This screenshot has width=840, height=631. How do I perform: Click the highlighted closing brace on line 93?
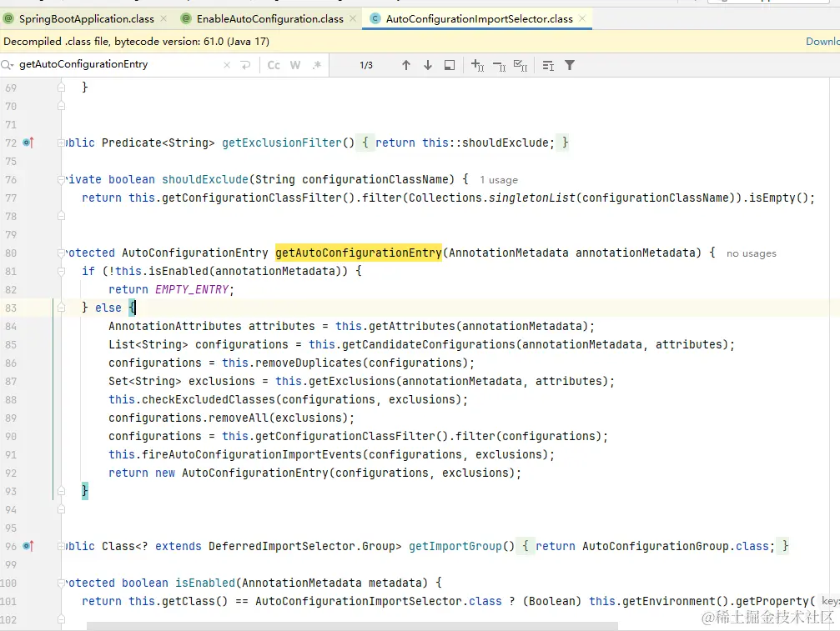pyautogui.click(x=84, y=491)
